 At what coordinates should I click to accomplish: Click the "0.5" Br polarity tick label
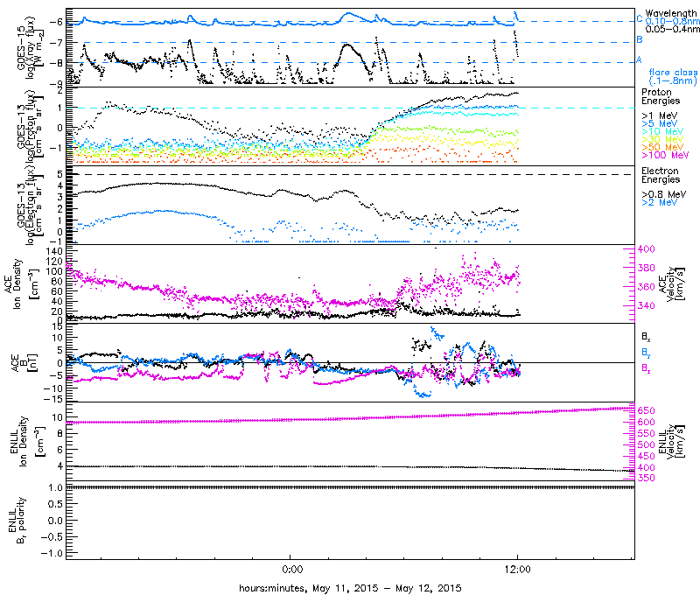[55, 504]
